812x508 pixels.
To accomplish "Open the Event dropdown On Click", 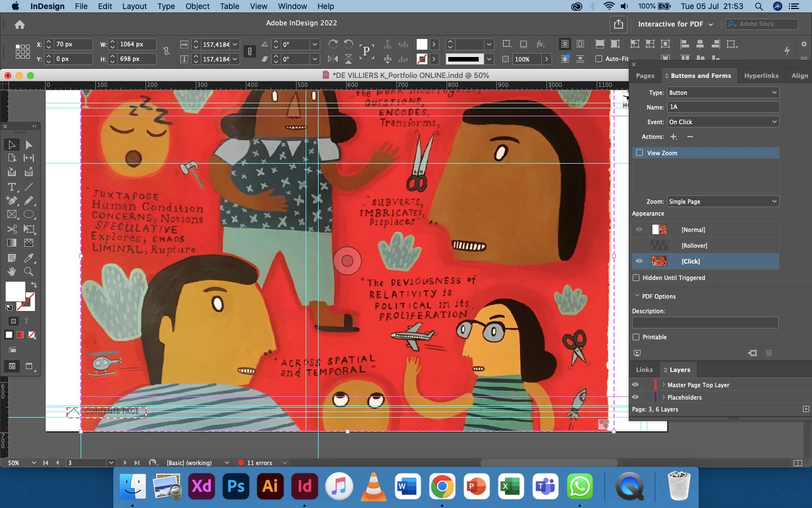I will click(x=723, y=122).
